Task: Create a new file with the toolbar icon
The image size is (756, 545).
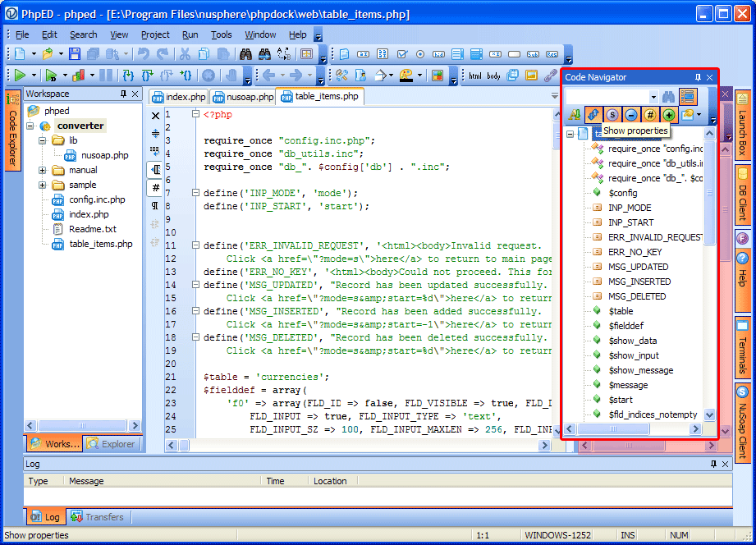Action: coord(20,54)
